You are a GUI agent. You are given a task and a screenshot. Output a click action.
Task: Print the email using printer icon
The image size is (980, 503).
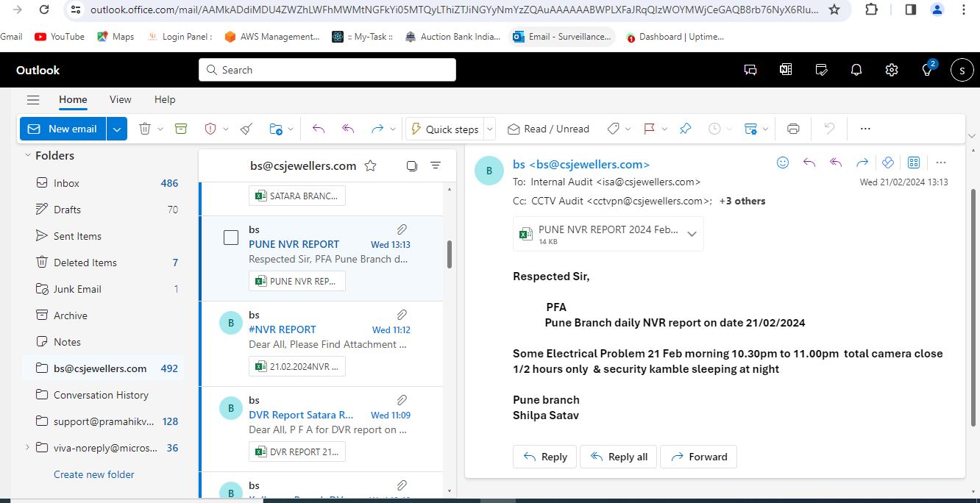[x=793, y=129]
